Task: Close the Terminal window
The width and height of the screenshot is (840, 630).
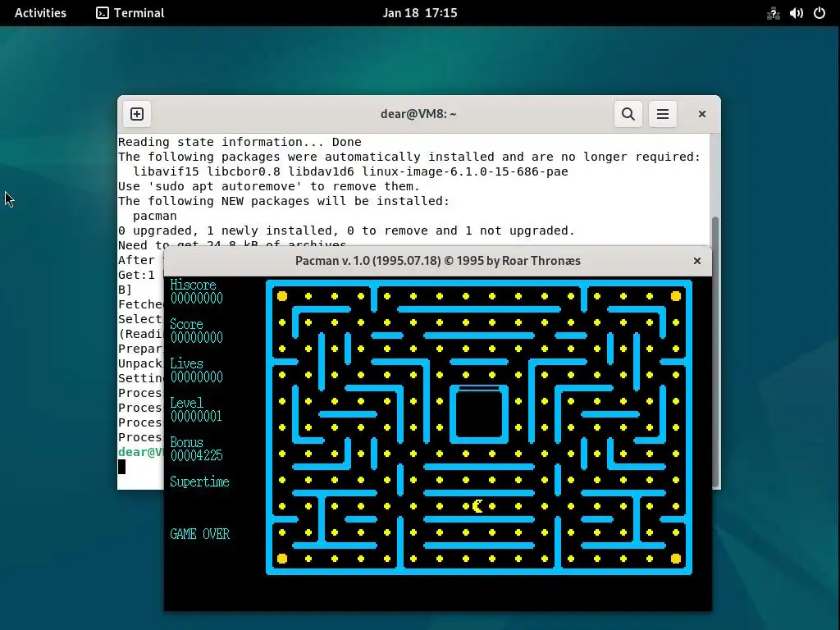Action: 702,114
